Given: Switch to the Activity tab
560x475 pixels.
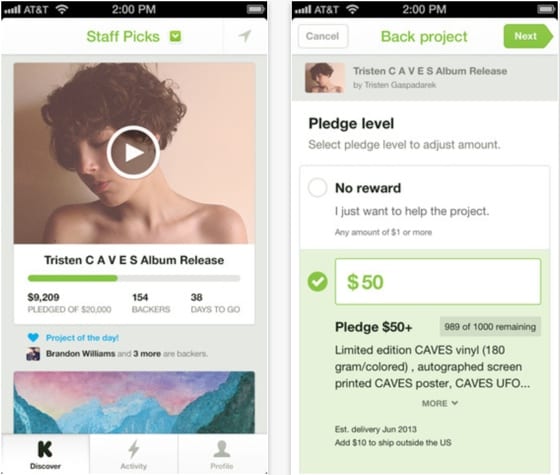Looking at the screenshot, I should pyautogui.click(x=134, y=454).
